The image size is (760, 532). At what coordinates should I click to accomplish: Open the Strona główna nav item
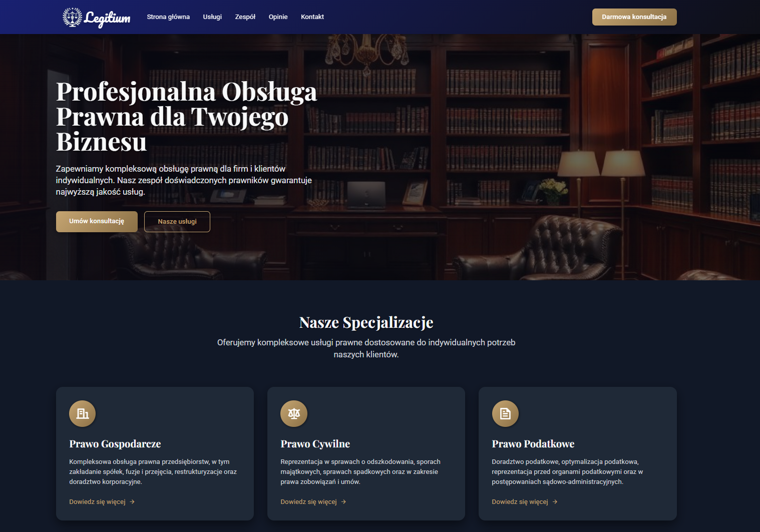click(168, 17)
